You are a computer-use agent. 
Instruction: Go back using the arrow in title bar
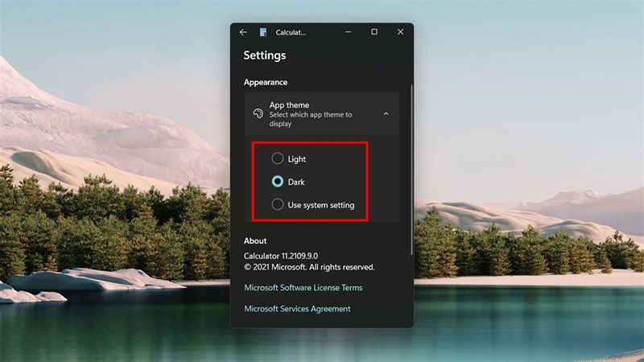[243, 32]
